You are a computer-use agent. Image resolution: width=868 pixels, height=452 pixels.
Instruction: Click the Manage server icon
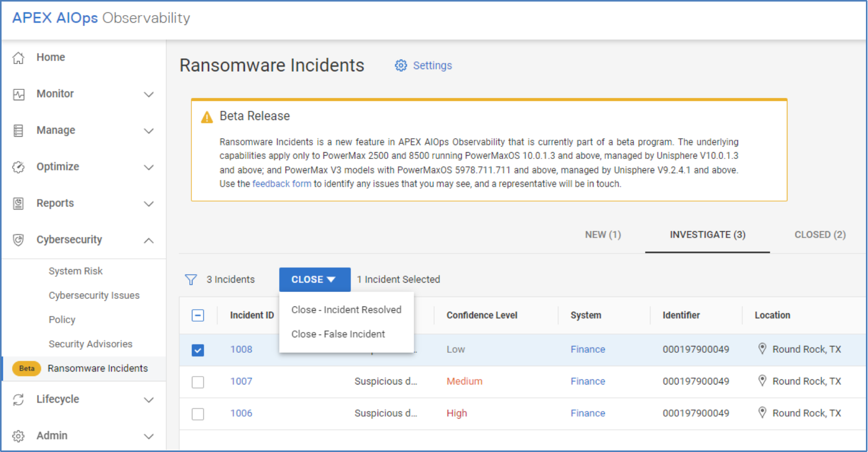tap(18, 130)
